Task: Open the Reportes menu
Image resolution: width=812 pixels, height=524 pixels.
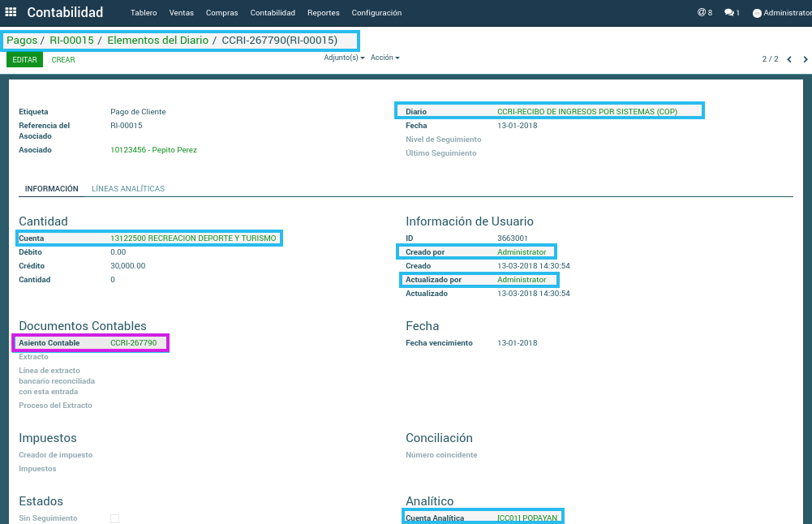Action: (323, 13)
